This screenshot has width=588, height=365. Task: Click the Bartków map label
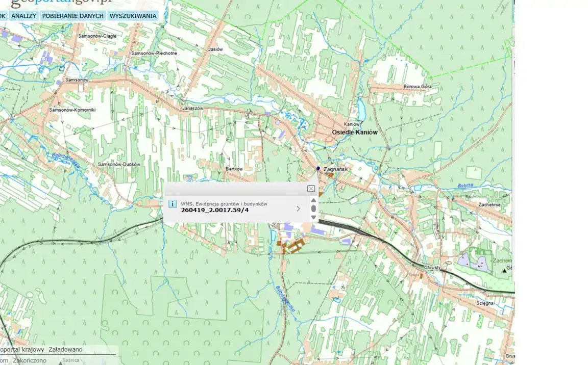(234, 169)
